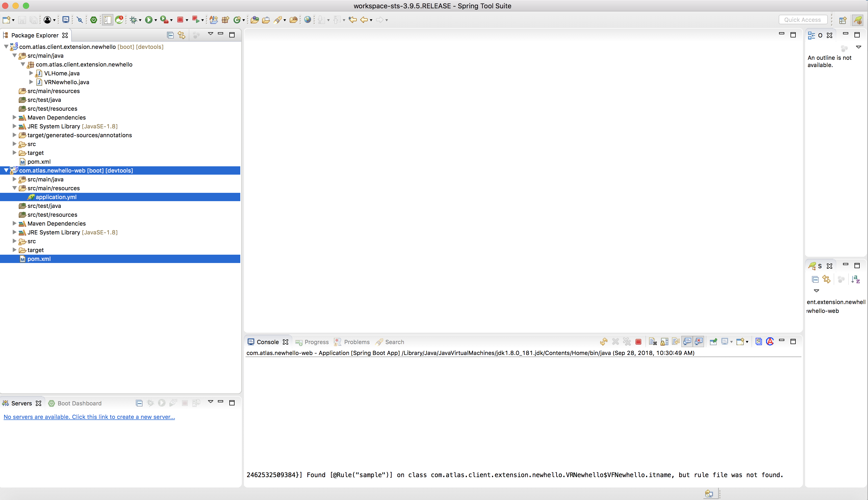868x500 pixels.
Task: Click the green Spring Boot power icon
Action: point(93,20)
